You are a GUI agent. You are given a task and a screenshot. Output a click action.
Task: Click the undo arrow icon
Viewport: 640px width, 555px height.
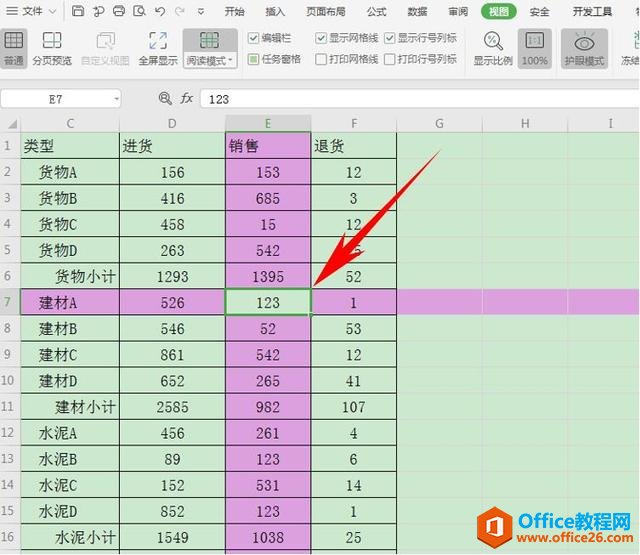(x=160, y=11)
